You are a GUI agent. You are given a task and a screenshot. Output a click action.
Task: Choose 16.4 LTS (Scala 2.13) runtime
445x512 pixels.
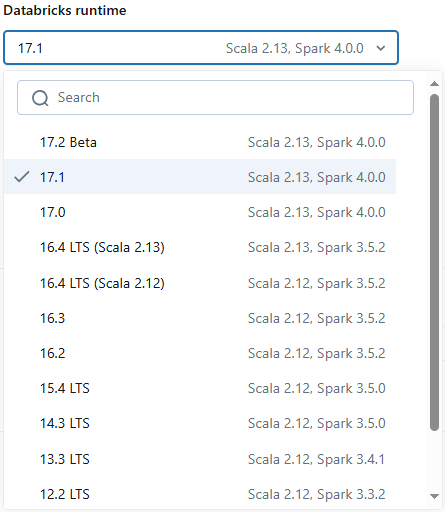point(200,247)
